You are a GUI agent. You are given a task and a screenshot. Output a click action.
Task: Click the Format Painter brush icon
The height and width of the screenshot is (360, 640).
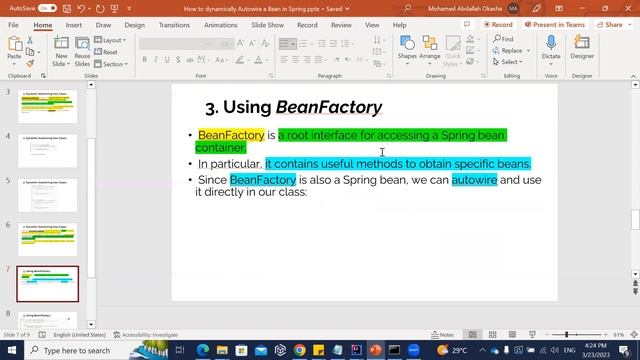[30, 63]
